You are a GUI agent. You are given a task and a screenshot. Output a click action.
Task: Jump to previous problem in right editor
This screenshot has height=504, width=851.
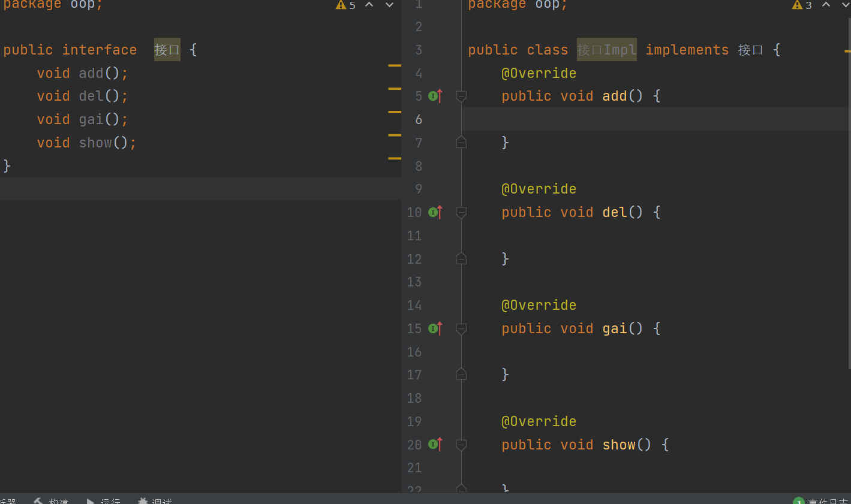pos(826,5)
